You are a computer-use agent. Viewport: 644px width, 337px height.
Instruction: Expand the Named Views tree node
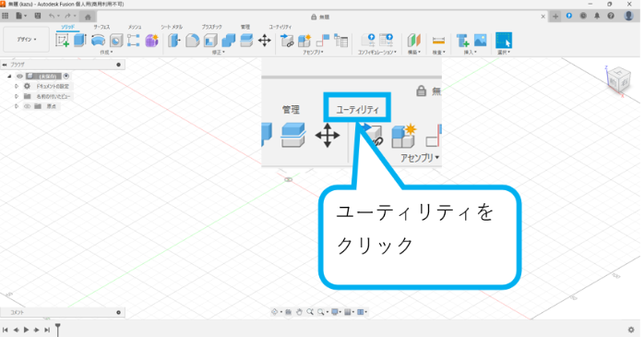(x=17, y=96)
